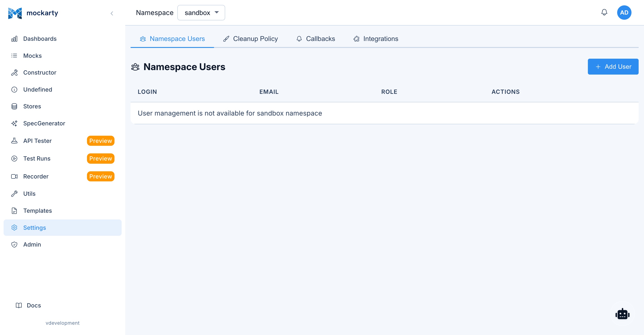Viewport: 644px width, 335px height.
Task: Click the Namespace label in header
Action: tap(155, 13)
